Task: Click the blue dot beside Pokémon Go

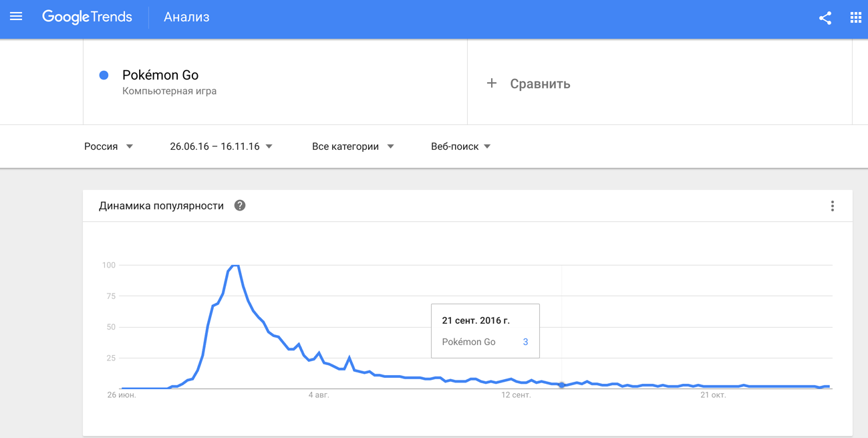Action: (x=104, y=76)
